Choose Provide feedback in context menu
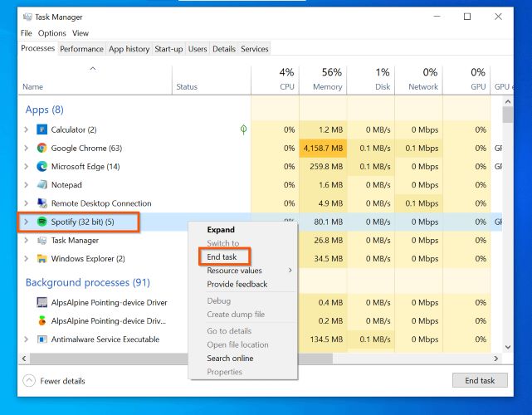The width and height of the screenshot is (532, 415). [x=237, y=284]
